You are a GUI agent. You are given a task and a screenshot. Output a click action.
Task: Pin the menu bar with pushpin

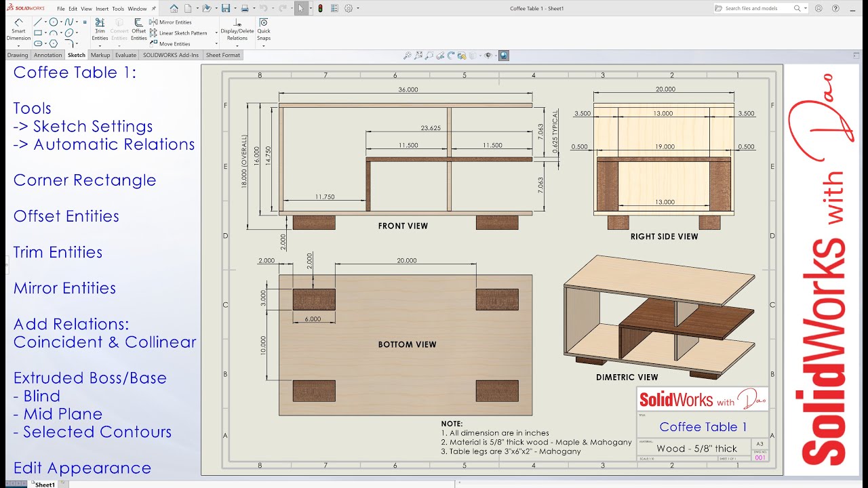click(154, 9)
